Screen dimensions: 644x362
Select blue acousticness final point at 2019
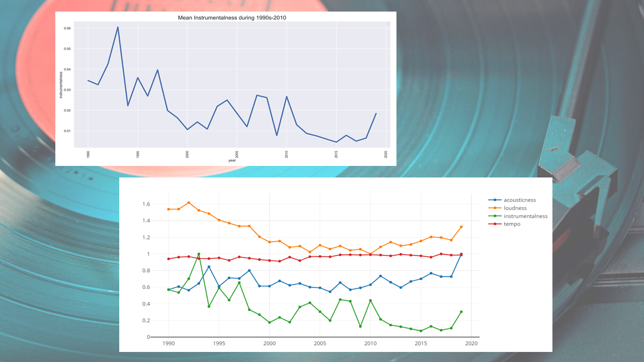(x=461, y=254)
